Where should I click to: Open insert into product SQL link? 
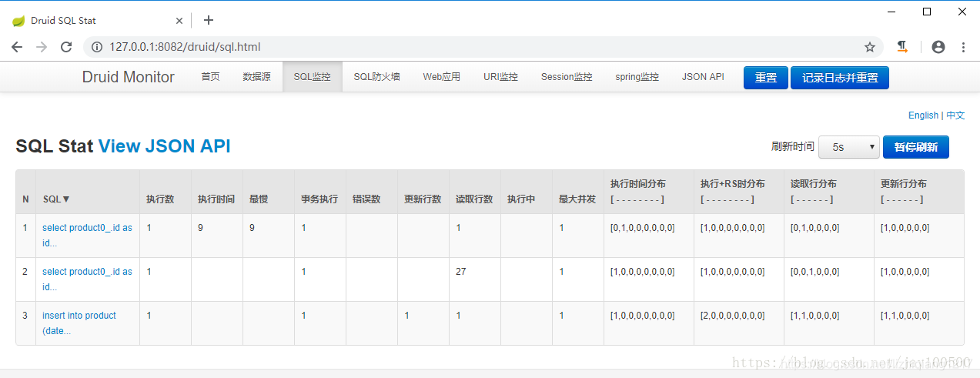coord(79,323)
